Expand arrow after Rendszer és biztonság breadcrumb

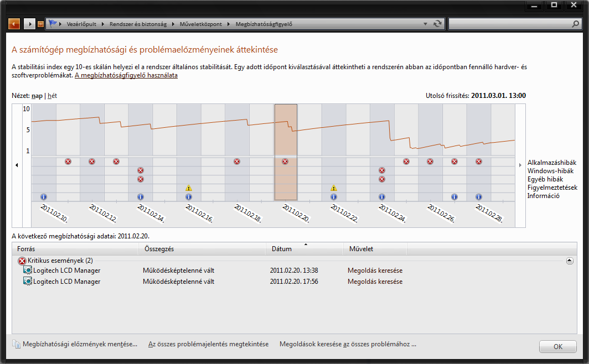173,24
